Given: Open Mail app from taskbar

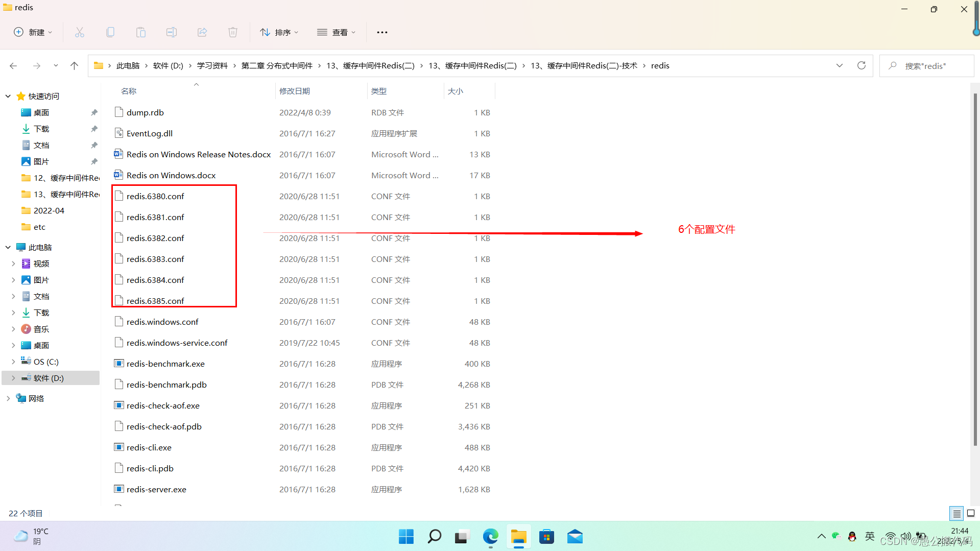Looking at the screenshot, I should click(x=575, y=537).
